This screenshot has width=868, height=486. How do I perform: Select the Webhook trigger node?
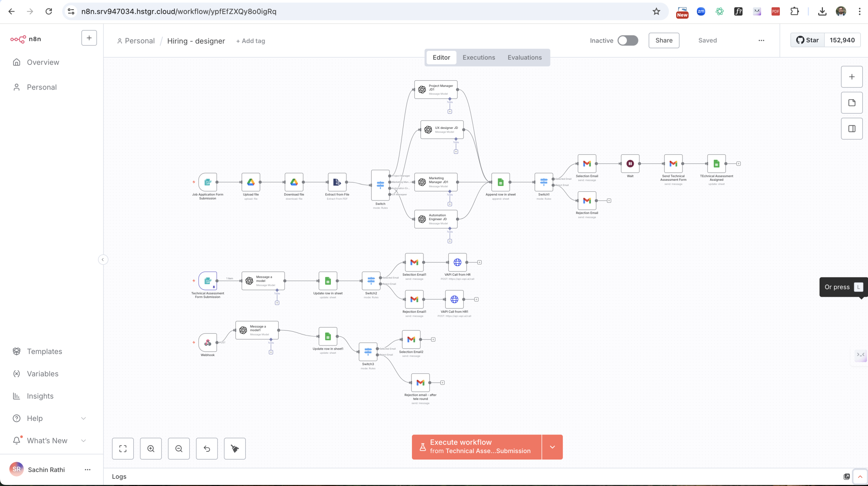(x=208, y=343)
